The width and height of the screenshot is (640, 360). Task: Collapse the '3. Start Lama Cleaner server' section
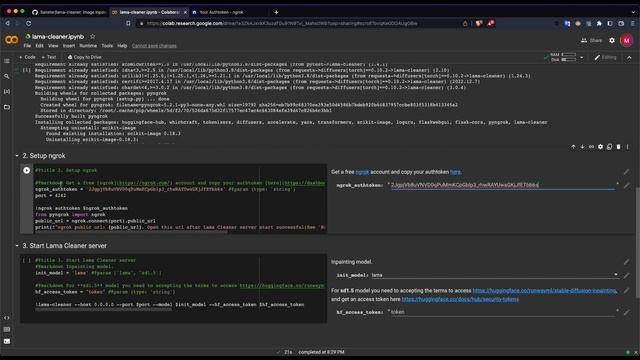click(x=17, y=246)
